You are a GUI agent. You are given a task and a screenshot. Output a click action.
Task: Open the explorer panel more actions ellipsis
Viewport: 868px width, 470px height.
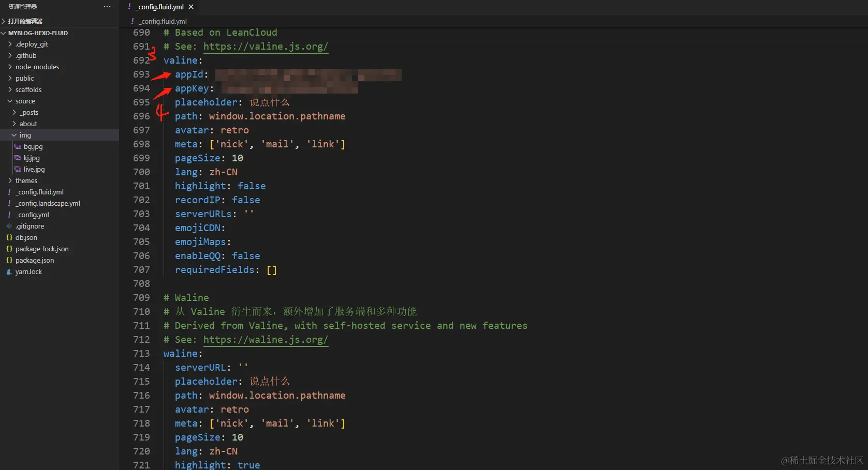coord(107,7)
